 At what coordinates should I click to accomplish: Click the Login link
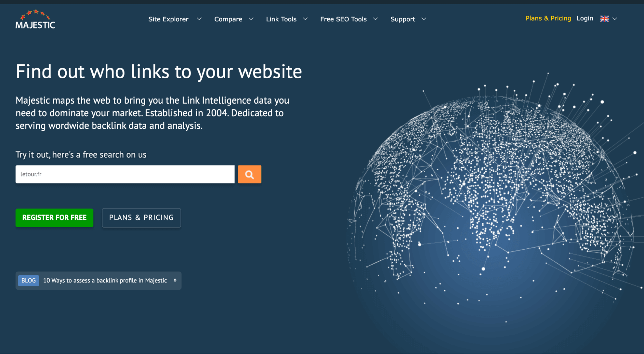(x=585, y=18)
